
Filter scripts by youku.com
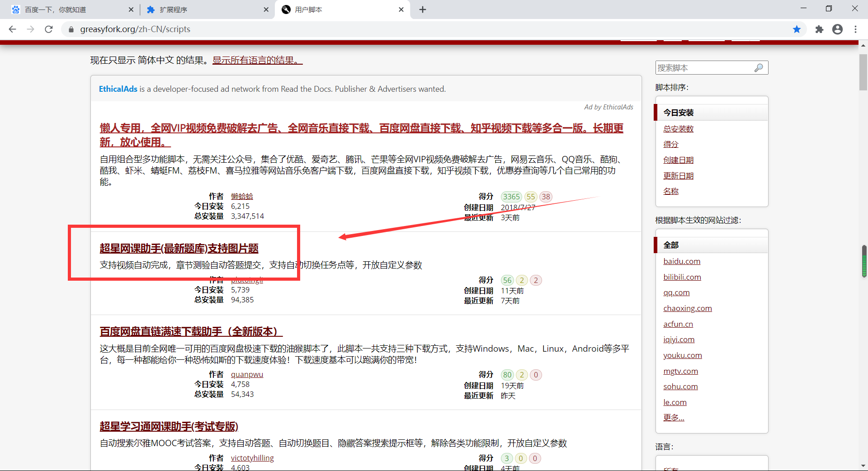tap(683, 355)
